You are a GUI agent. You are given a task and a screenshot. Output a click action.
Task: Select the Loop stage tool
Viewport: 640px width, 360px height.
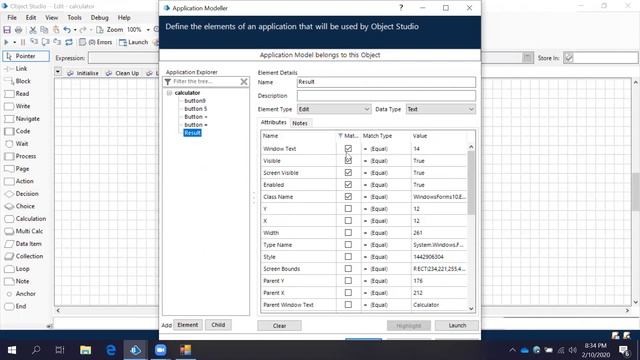pos(17,269)
